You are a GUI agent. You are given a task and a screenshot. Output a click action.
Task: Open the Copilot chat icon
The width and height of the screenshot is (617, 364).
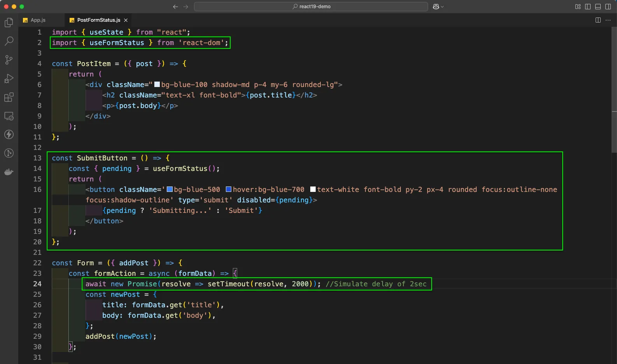coord(436,7)
